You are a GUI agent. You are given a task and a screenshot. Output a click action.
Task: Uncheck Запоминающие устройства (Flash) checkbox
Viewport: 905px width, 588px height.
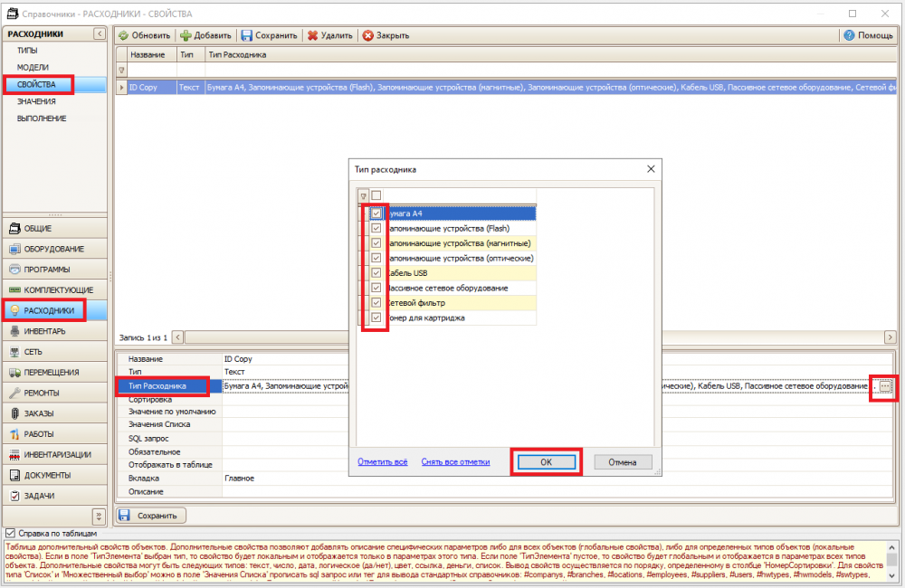click(x=376, y=229)
